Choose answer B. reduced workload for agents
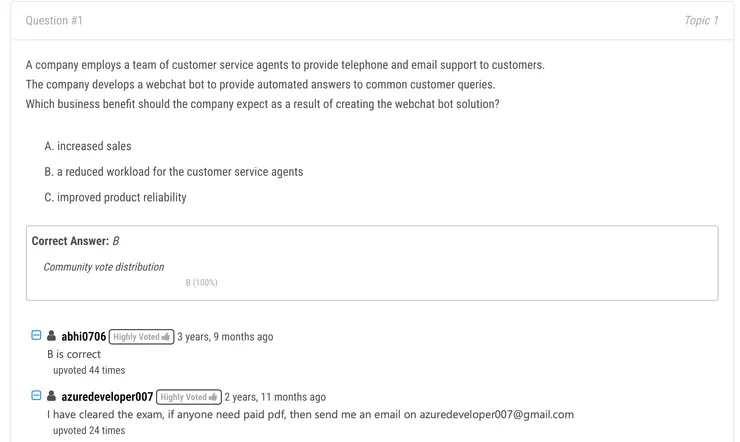Screen dimensions: 740x442 (173, 172)
